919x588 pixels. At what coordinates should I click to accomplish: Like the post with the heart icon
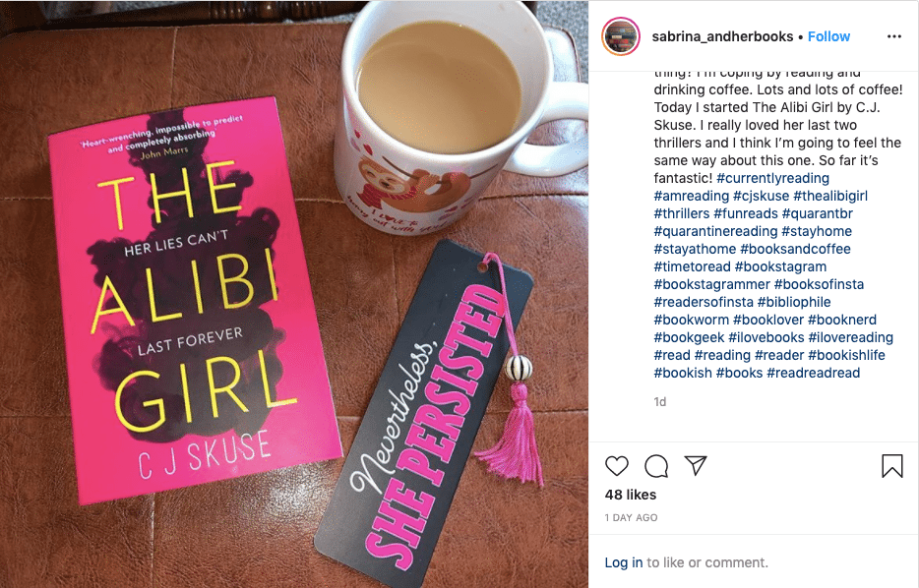coord(617,466)
